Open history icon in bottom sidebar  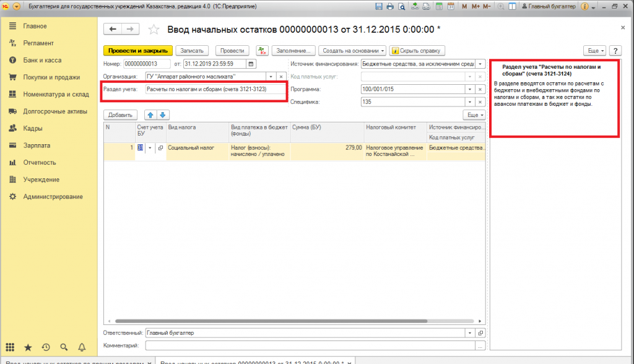pos(46,347)
